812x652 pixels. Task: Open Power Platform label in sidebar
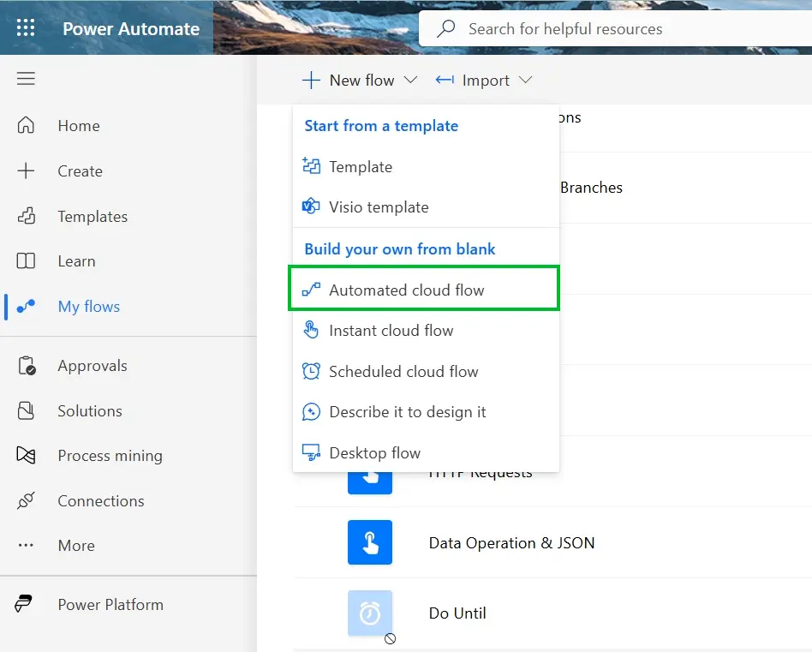click(110, 604)
